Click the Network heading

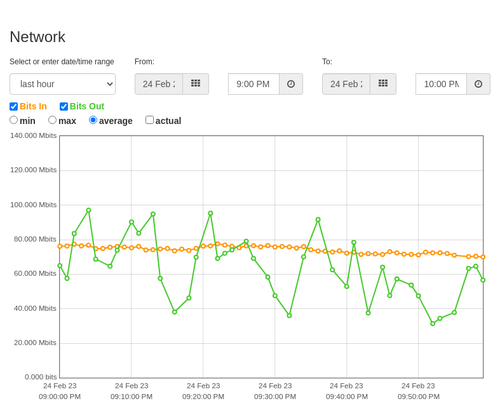[37, 37]
